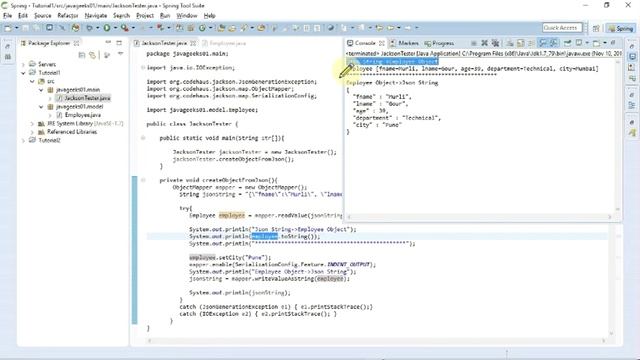The height and width of the screenshot is (360, 640).
Task: Open the Debug configurations dropdown arrow
Action: click(98, 28)
